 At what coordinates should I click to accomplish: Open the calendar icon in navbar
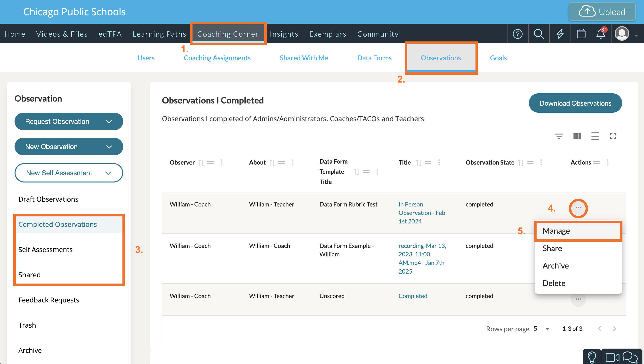581,34
